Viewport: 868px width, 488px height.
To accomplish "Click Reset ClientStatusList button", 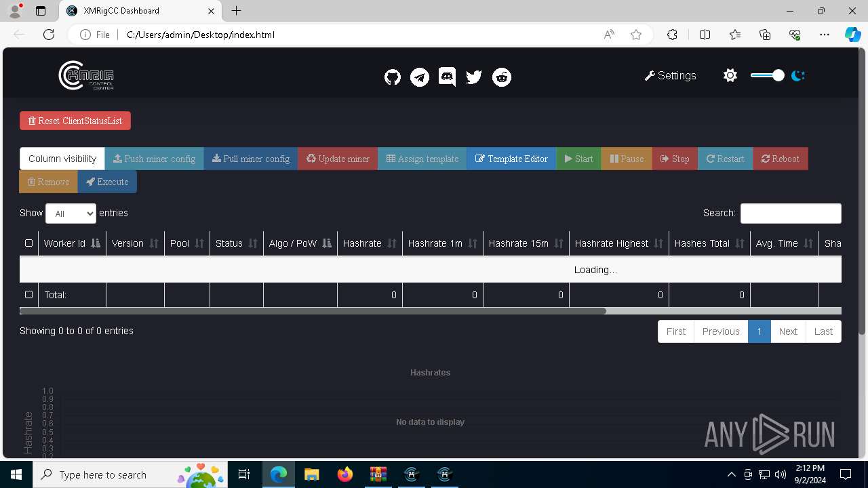I will click(x=75, y=121).
